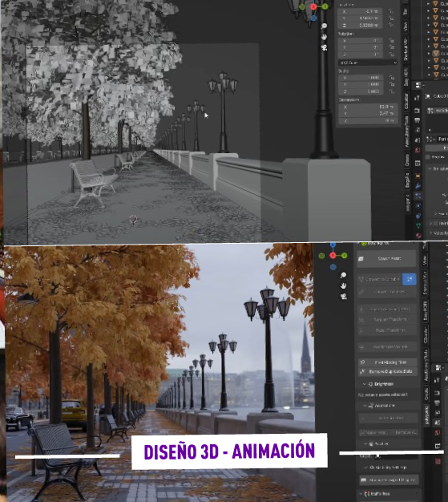Switch to AssetLibraryTools tab in bottom sidebar

[426, 364]
